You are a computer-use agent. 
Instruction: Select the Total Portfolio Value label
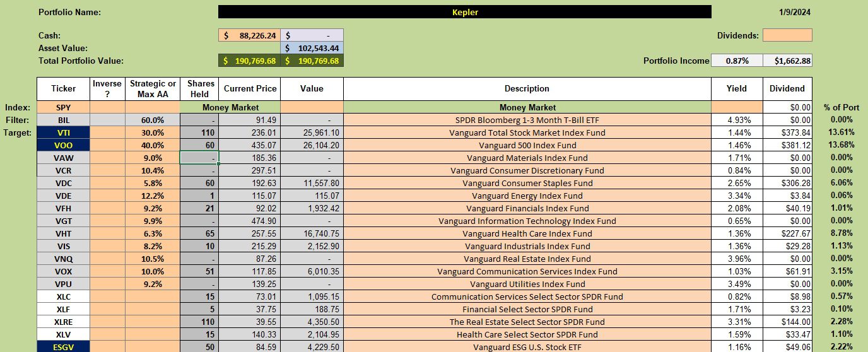pyautogui.click(x=81, y=61)
